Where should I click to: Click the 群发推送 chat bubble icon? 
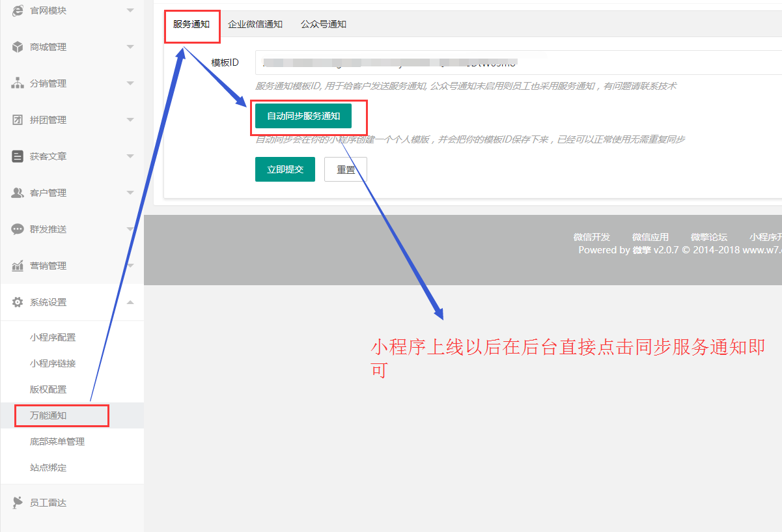[x=18, y=229]
